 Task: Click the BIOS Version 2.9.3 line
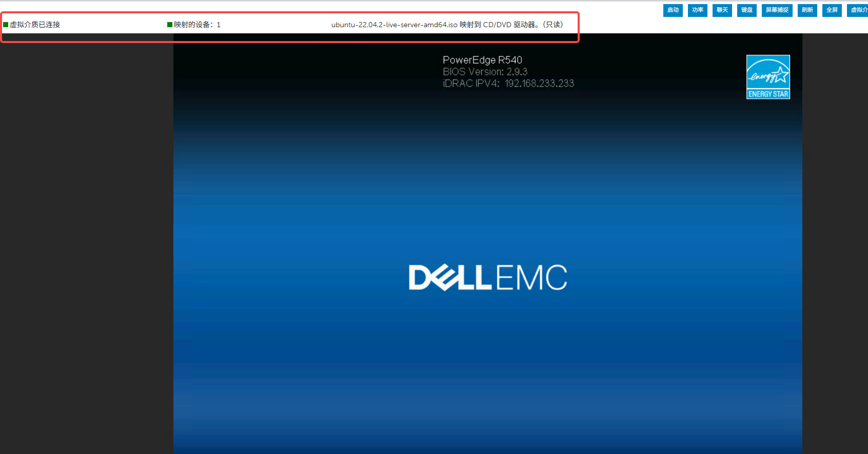pyautogui.click(x=485, y=72)
